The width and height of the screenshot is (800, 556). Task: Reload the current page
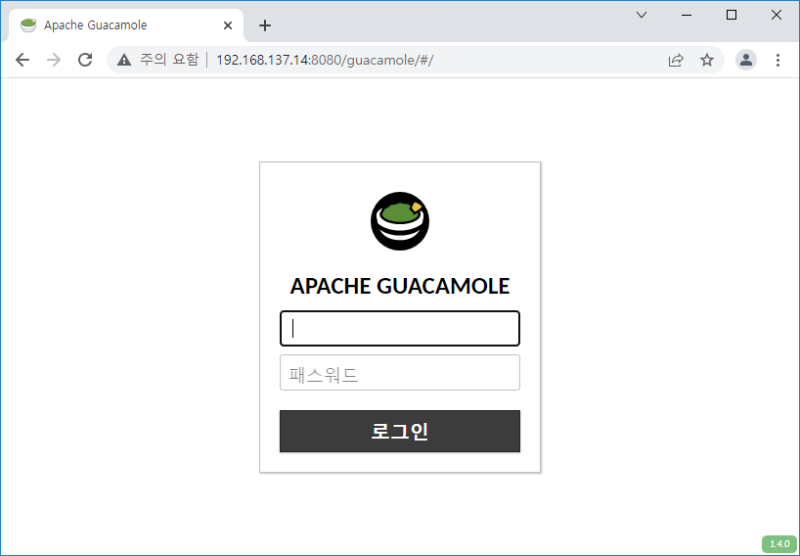pos(85,60)
